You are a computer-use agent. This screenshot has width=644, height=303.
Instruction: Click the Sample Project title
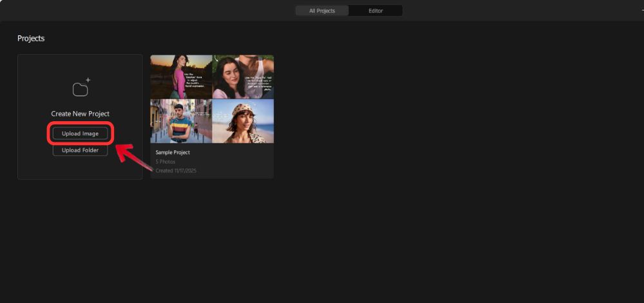[x=173, y=153]
